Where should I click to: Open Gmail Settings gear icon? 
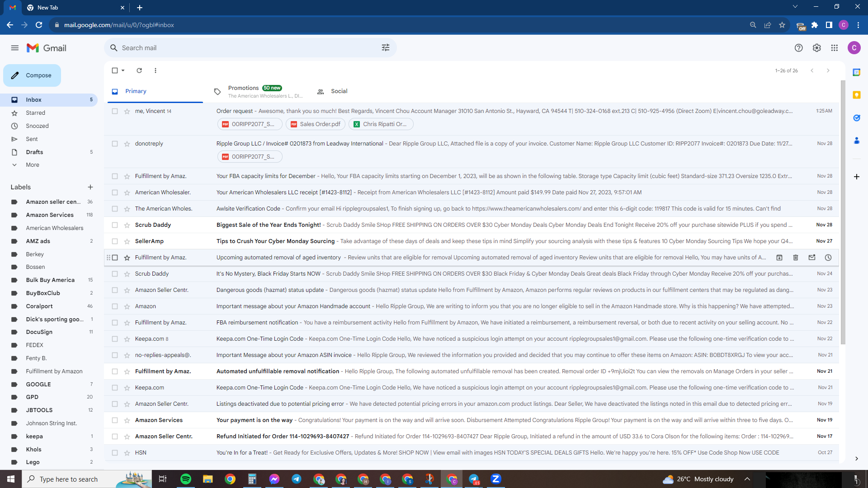(x=816, y=48)
